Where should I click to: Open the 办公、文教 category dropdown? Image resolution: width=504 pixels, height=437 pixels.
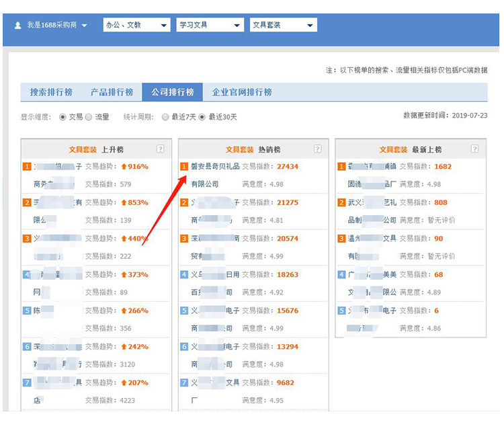coord(136,25)
